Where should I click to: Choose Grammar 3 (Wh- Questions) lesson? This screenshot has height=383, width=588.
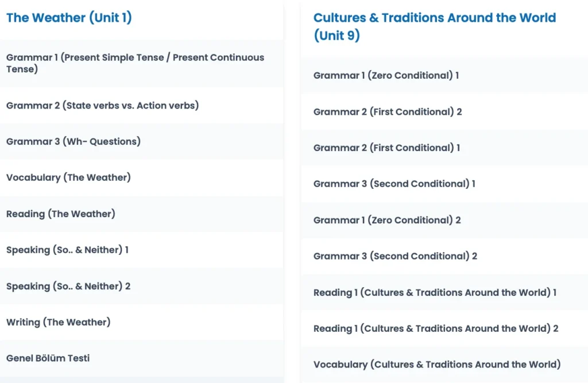coord(142,141)
